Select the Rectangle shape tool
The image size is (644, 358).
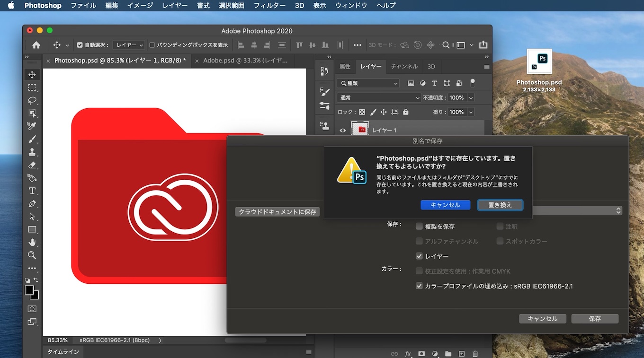pos(32,229)
